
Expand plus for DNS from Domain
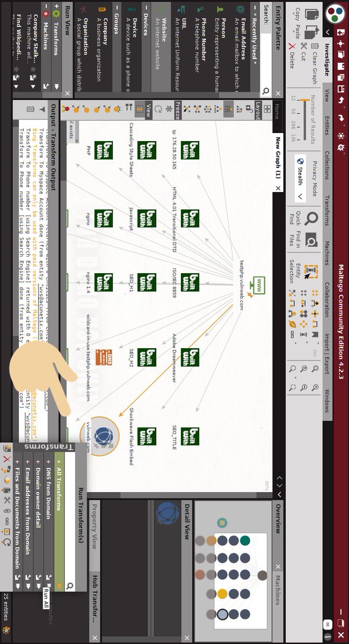(x=48, y=461)
